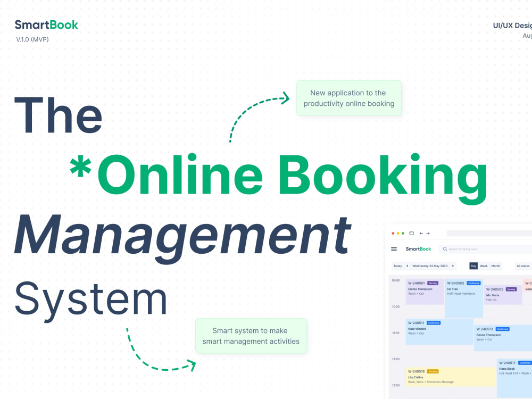Open booking W-240502 Ha Tran
532x399 pixels.
pyautogui.click(x=464, y=298)
